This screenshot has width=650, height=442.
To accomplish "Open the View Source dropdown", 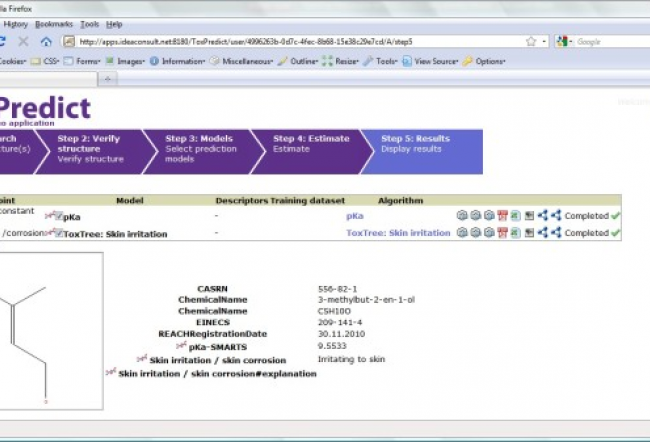I will [430, 61].
